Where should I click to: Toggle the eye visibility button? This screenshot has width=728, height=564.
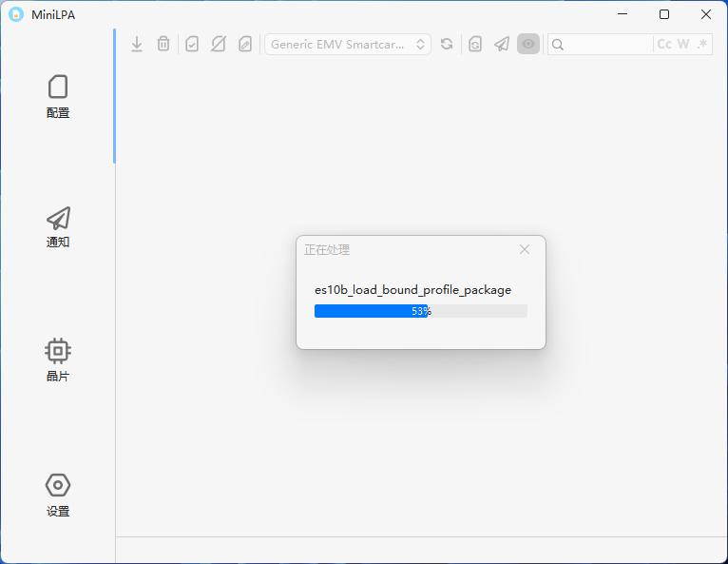click(x=528, y=44)
